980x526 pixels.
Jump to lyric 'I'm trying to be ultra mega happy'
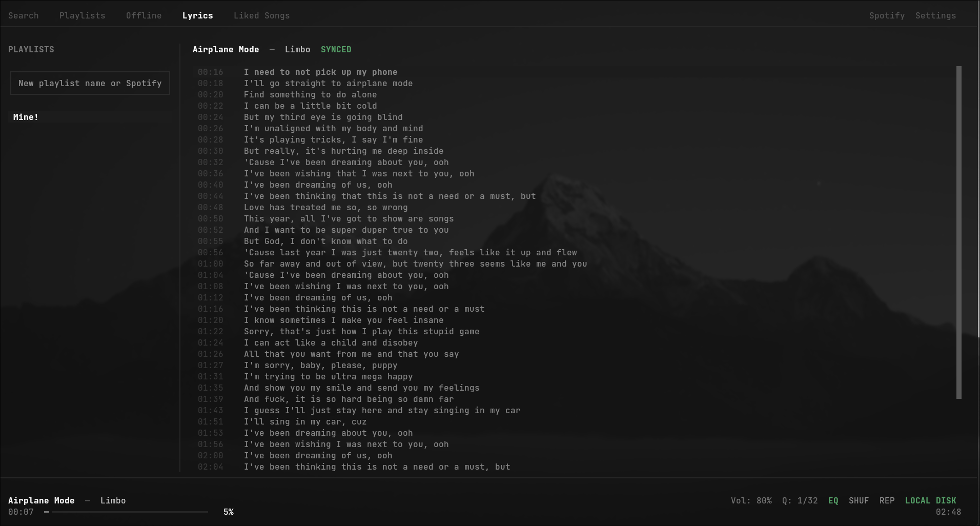tap(328, 377)
